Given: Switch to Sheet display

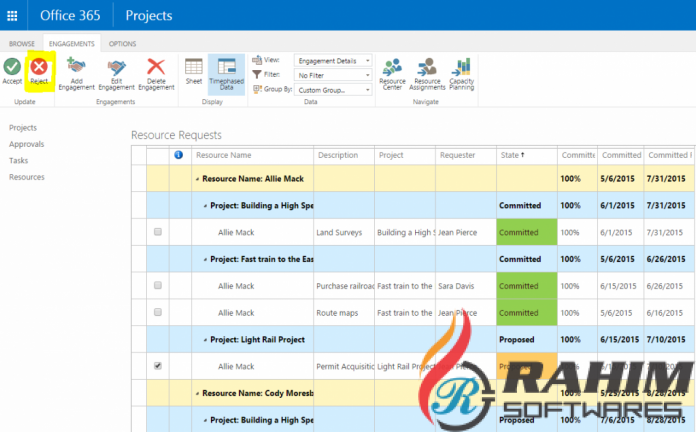Looking at the screenshot, I should [194, 71].
